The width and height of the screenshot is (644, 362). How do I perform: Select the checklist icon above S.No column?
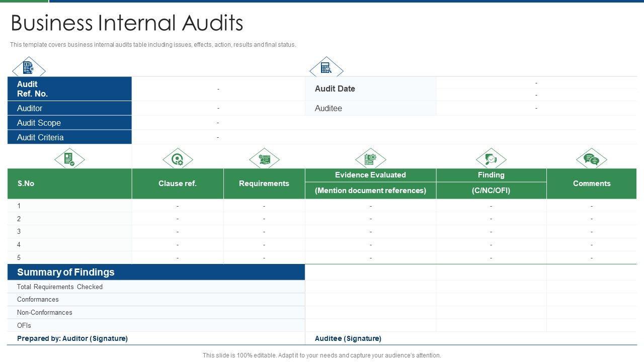pos(69,159)
